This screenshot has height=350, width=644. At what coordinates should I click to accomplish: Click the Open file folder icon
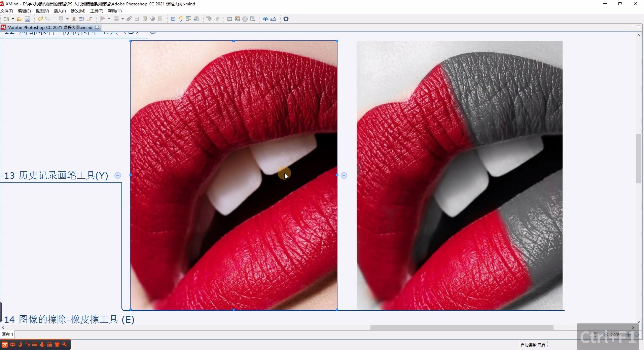pos(20,19)
